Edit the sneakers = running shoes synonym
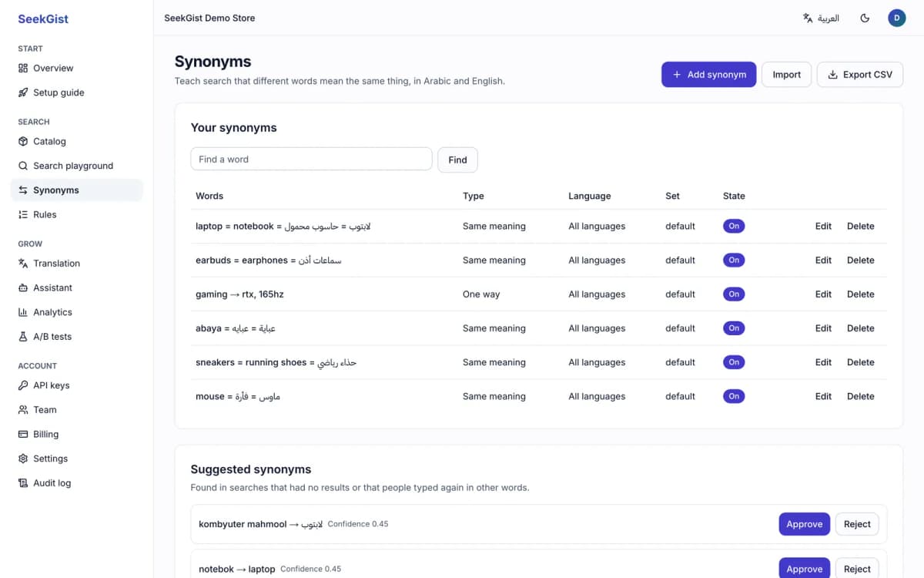This screenshot has height=578, width=924. (x=823, y=362)
